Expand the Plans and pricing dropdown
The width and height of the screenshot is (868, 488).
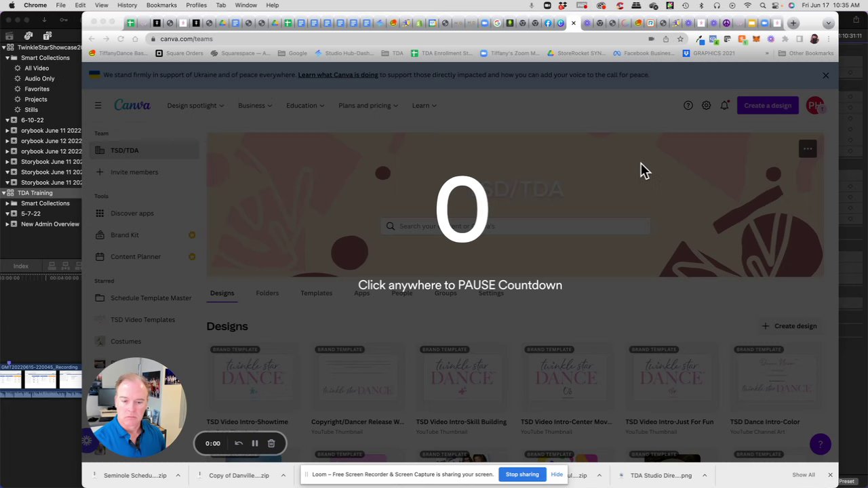[368, 106]
